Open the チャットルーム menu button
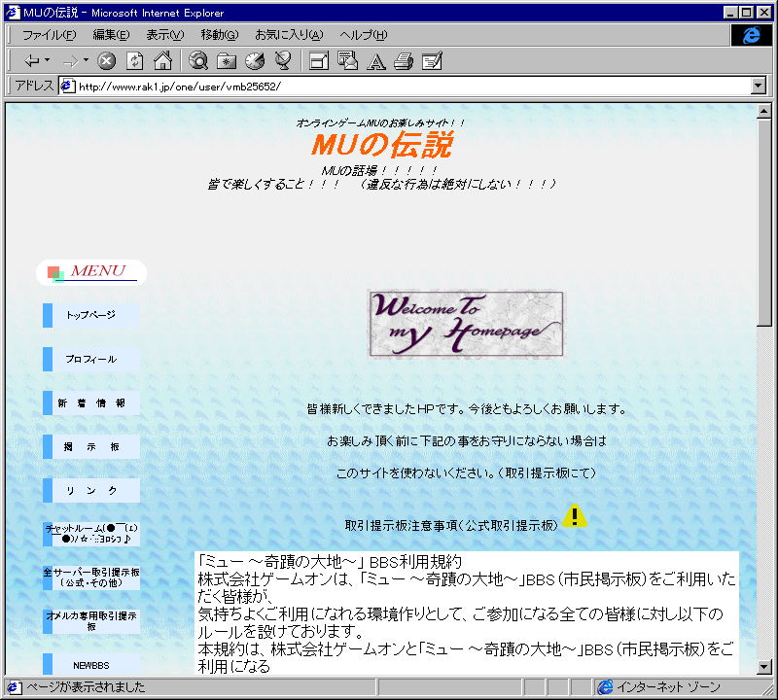This screenshot has width=778, height=700. coord(91,534)
